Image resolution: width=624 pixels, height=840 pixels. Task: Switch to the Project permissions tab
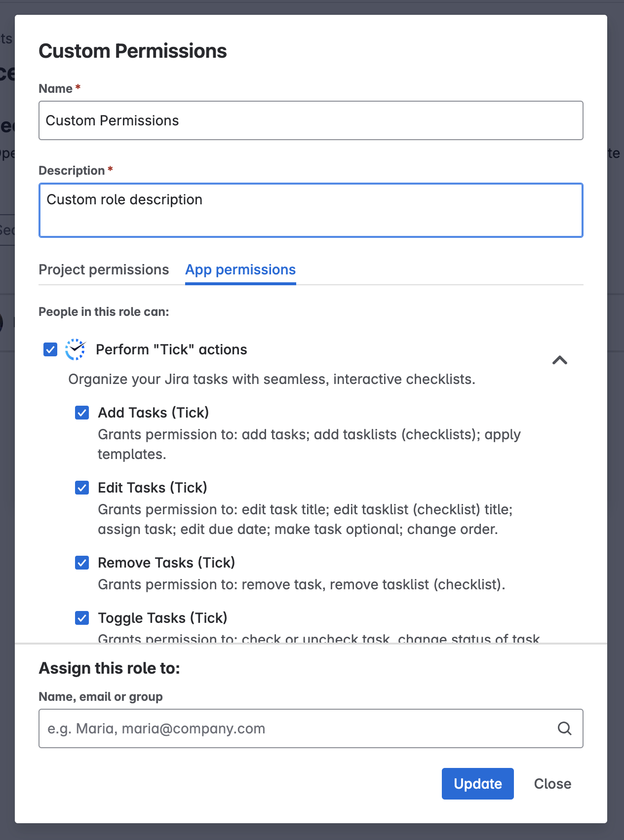(x=104, y=269)
